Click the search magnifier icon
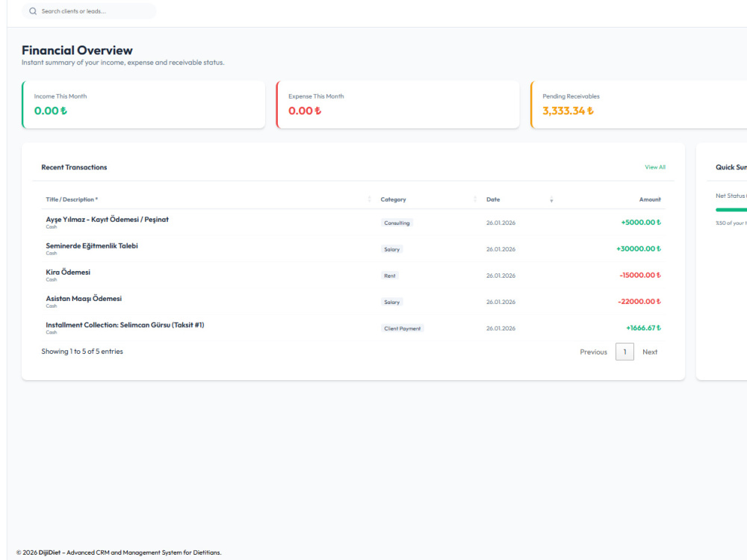747x560 pixels. point(33,11)
